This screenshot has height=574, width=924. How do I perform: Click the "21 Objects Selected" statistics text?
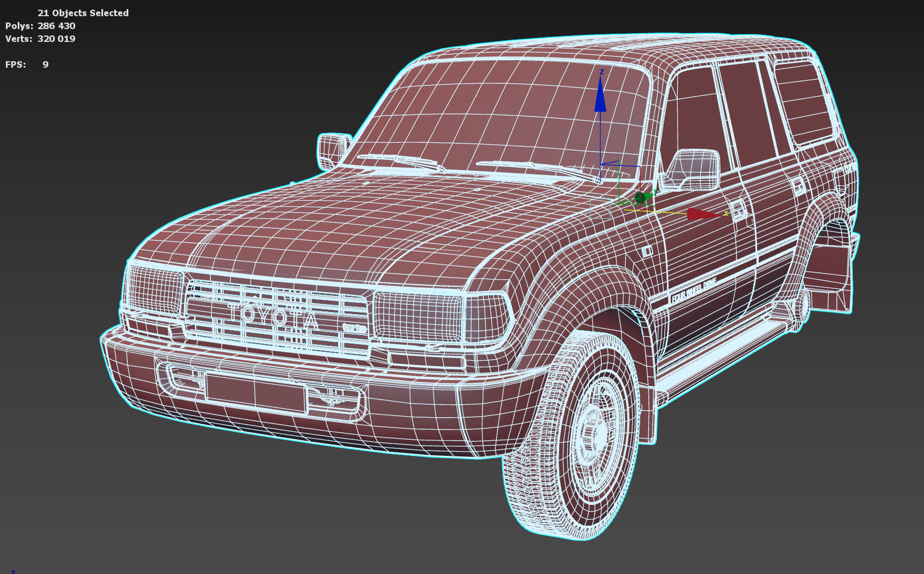pyautogui.click(x=83, y=13)
